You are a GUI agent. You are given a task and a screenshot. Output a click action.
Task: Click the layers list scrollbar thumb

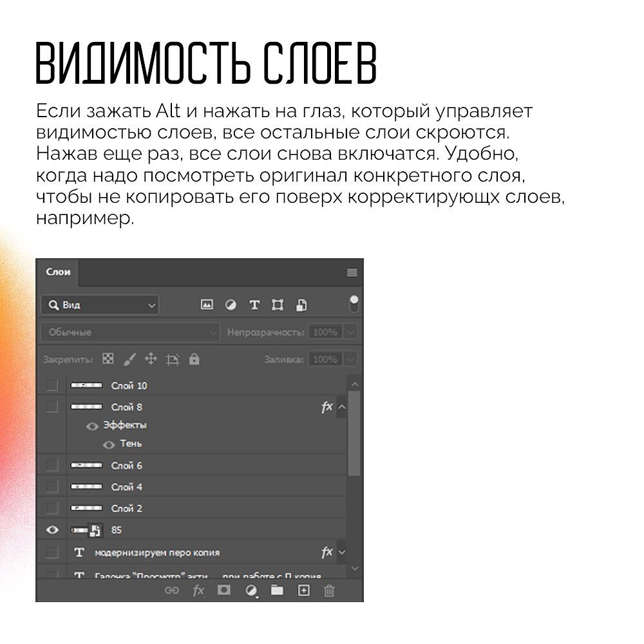click(x=354, y=433)
